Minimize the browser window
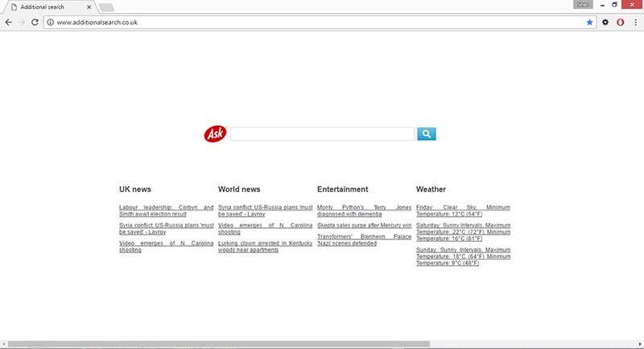The height and width of the screenshot is (349, 644). 602,5
